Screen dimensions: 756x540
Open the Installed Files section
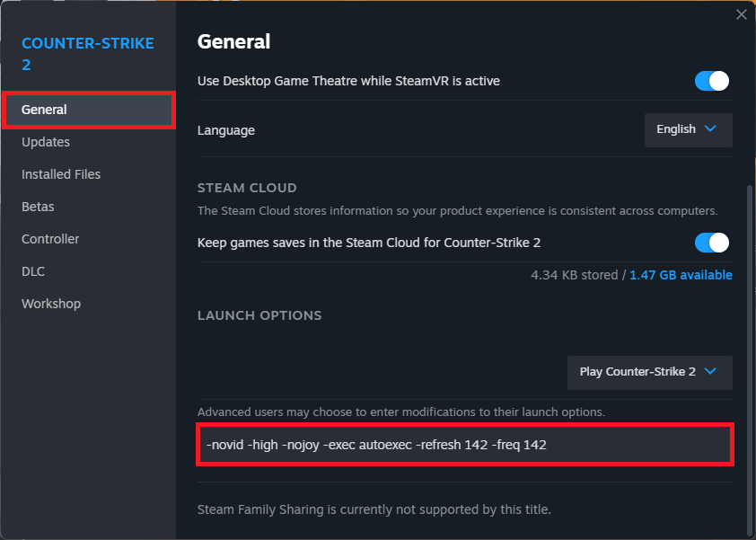61,174
